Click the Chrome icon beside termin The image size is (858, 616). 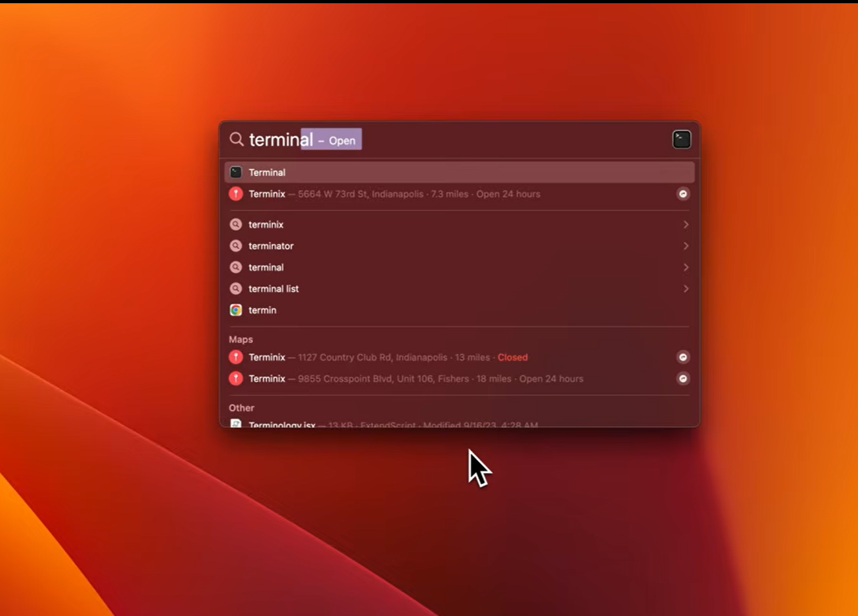[x=236, y=310]
